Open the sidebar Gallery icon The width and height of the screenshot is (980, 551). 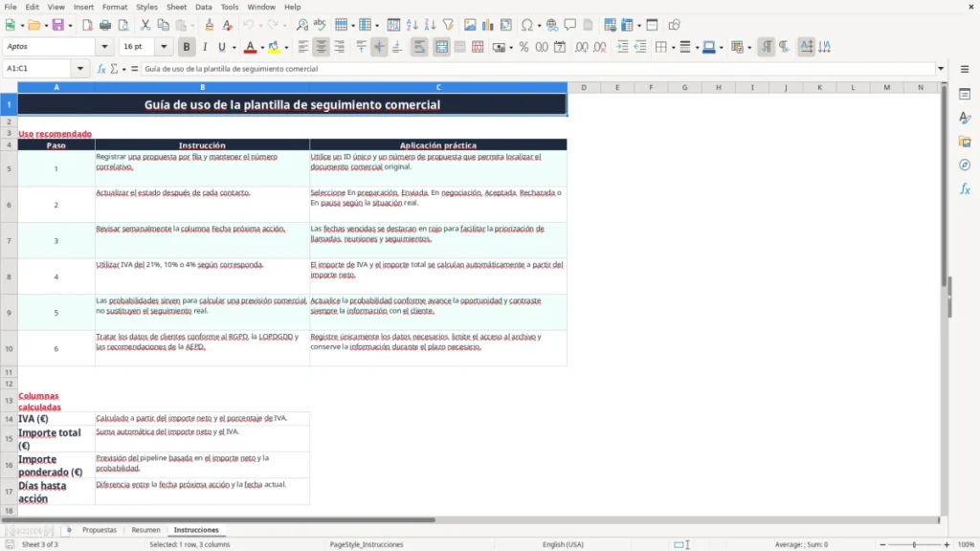click(965, 142)
